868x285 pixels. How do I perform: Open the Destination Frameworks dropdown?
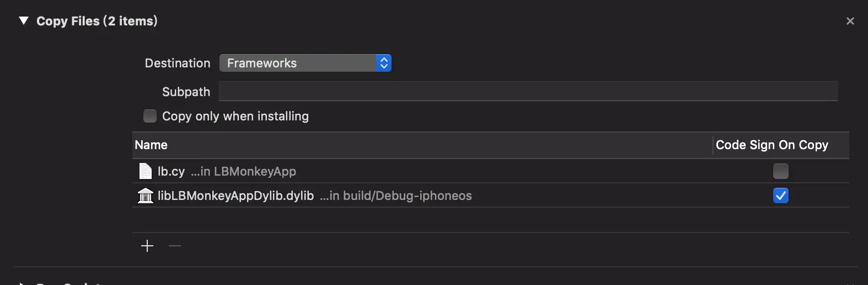pos(305,63)
